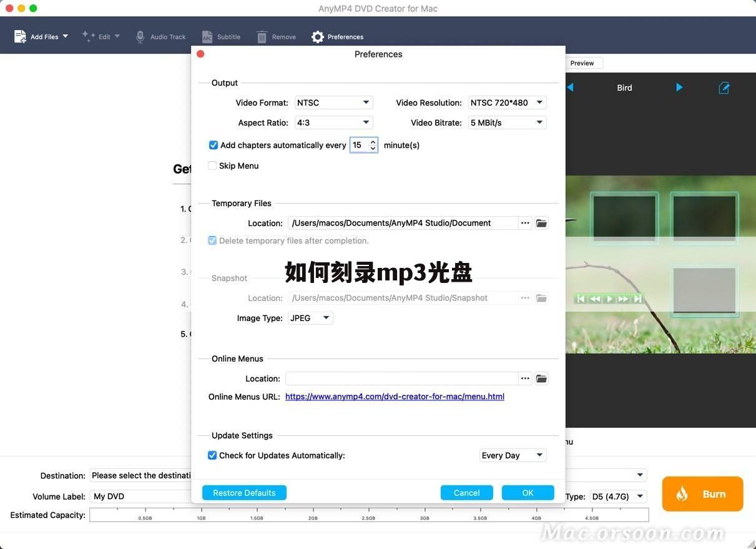Click the Estimated Capacity bar
The height and width of the screenshot is (549, 756).
point(369,515)
